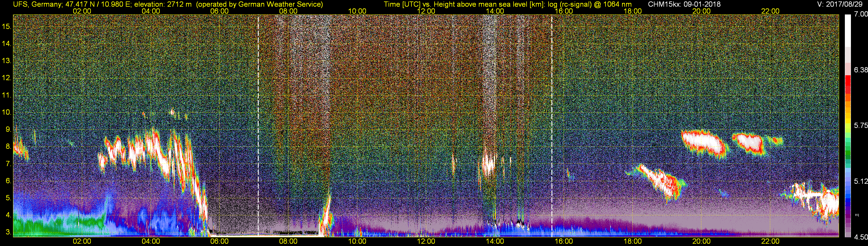This screenshot has width=868, height=246.
Task: Click "20:00" on the bottom time axis
Action: coord(702,241)
